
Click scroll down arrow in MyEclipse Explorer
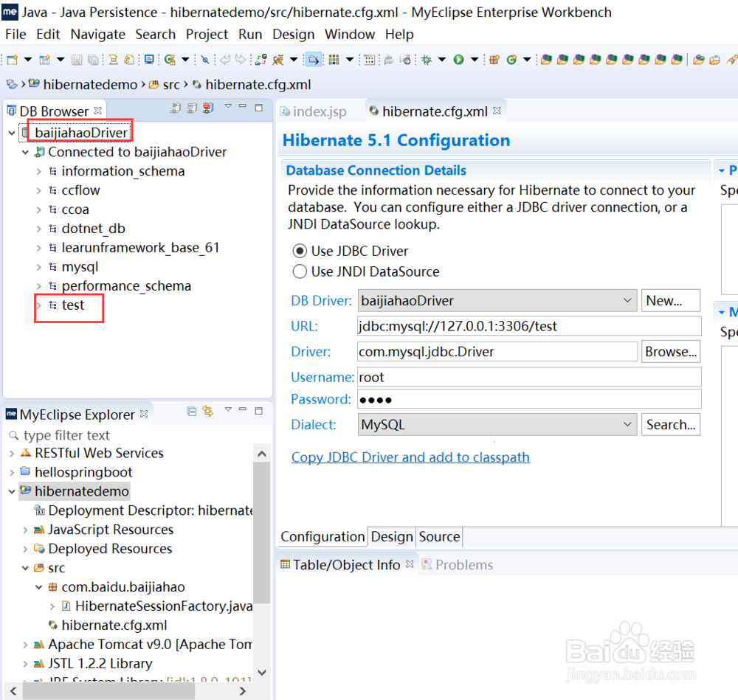click(262, 673)
